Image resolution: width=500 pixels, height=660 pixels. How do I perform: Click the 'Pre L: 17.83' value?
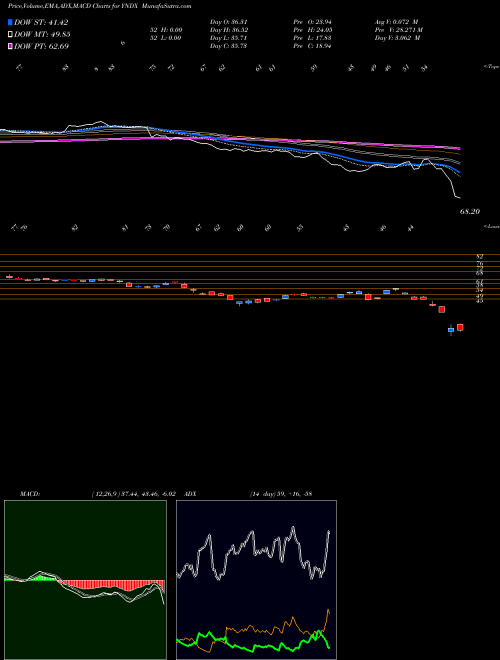[312, 38]
